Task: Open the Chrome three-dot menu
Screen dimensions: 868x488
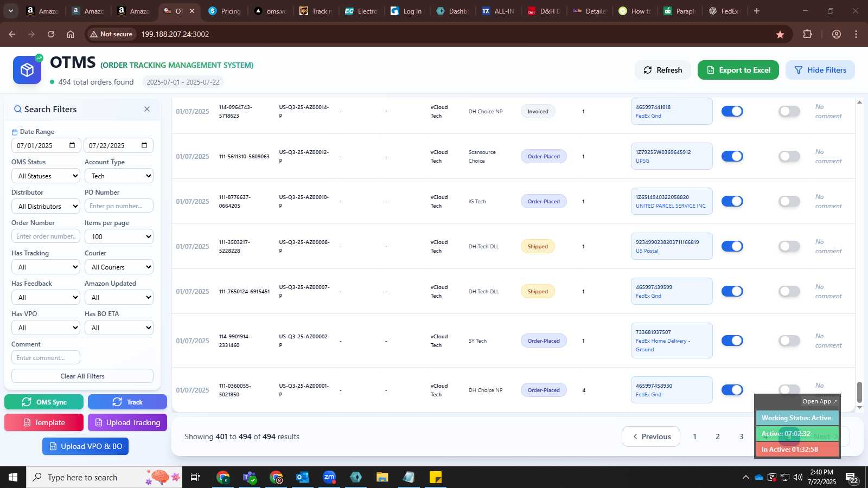Action: point(856,34)
